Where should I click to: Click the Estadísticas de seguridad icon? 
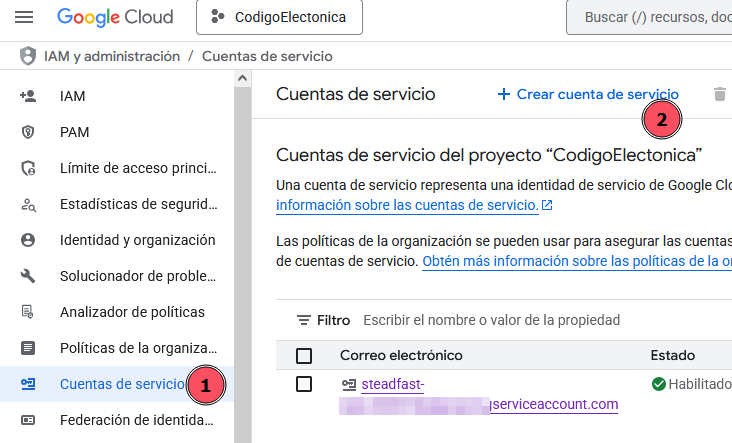click(28, 204)
